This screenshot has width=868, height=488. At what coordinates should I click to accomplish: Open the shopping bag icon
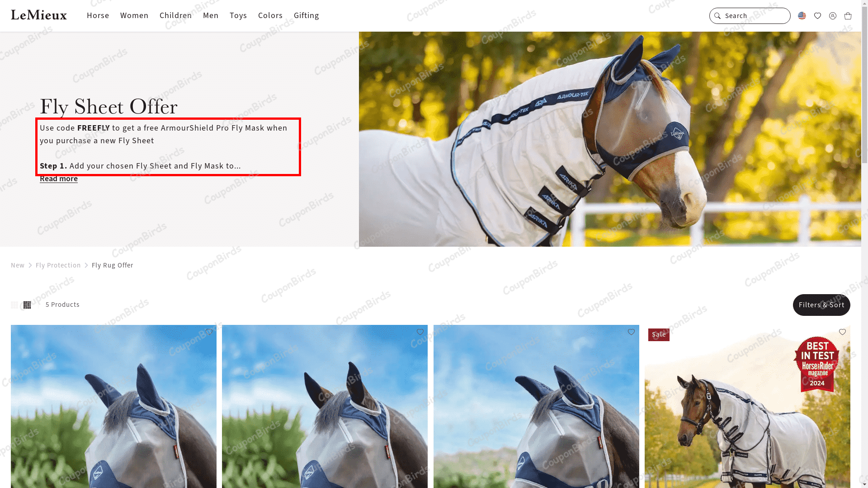(x=848, y=16)
